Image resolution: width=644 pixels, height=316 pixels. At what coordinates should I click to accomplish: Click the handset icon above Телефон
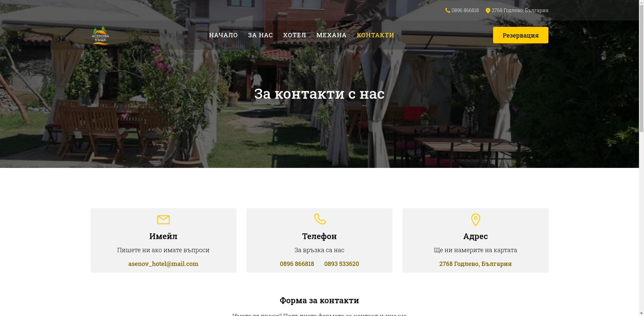(320, 219)
